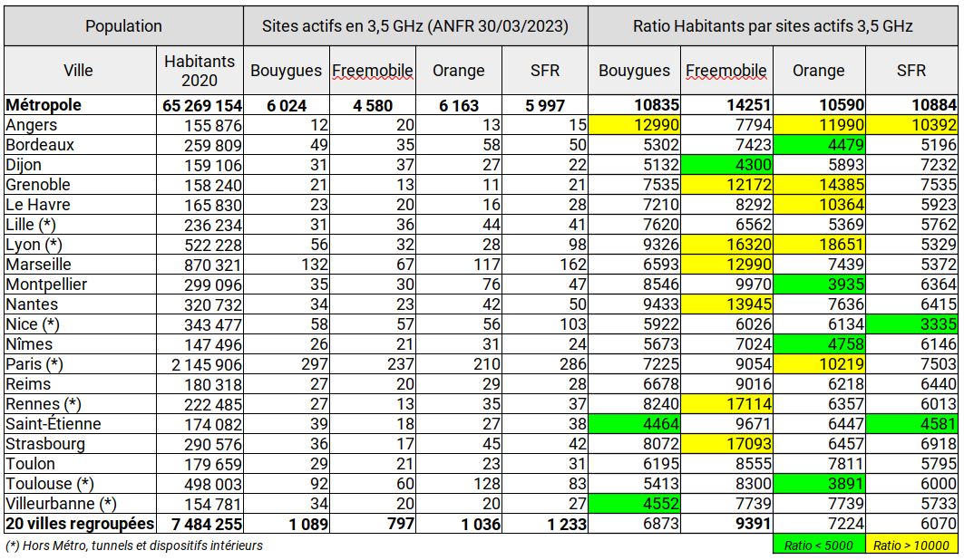
Task: Select population value '65 269 154'
Action: pyautogui.click(x=200, y=105)
